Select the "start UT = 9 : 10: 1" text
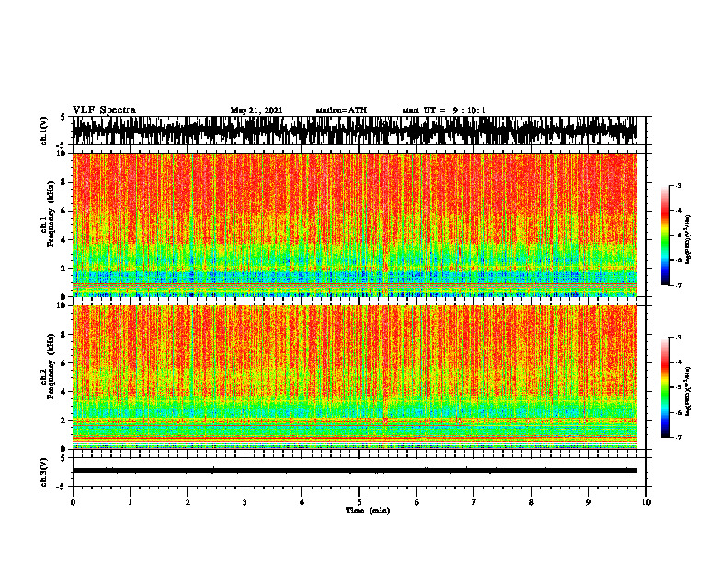The image size is (728, 563). pyautogui.click(x=444, y=110)
